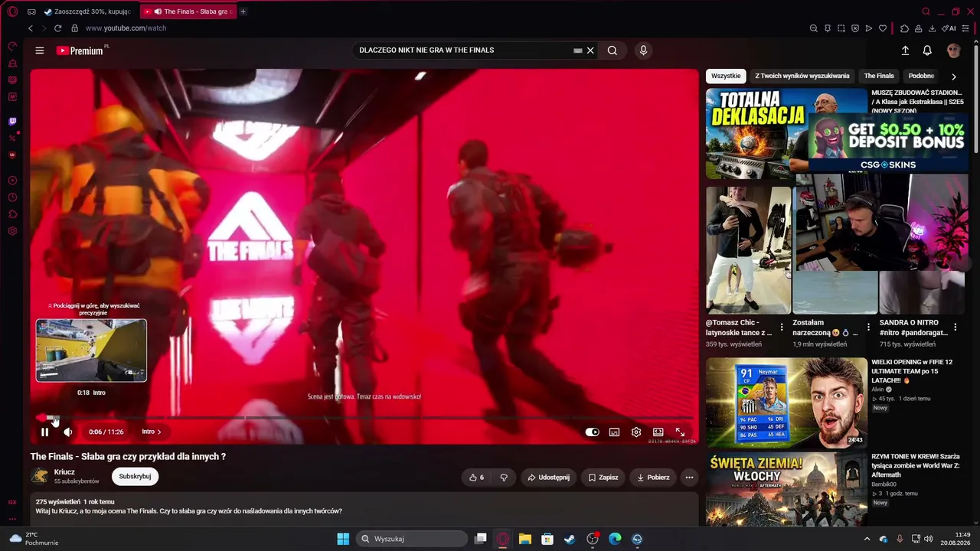Start voice search with the microphone
980x551 pixels.
point(643,51)
